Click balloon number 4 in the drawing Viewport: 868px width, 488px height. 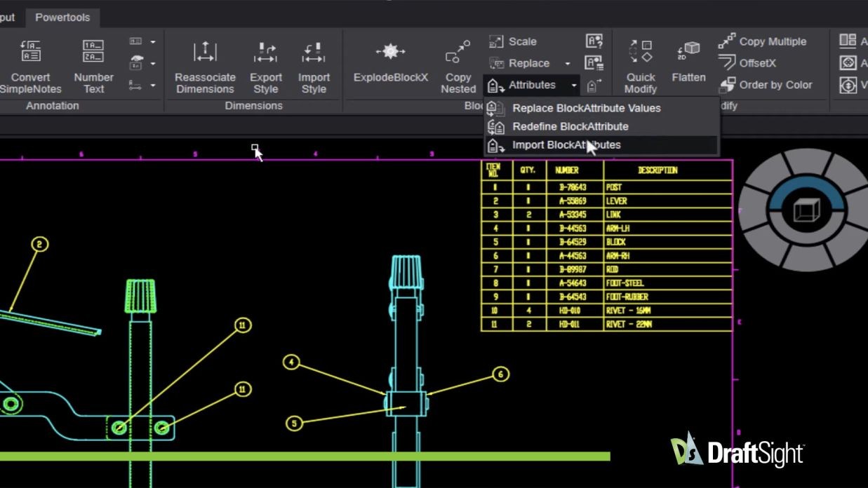(291, 362)
